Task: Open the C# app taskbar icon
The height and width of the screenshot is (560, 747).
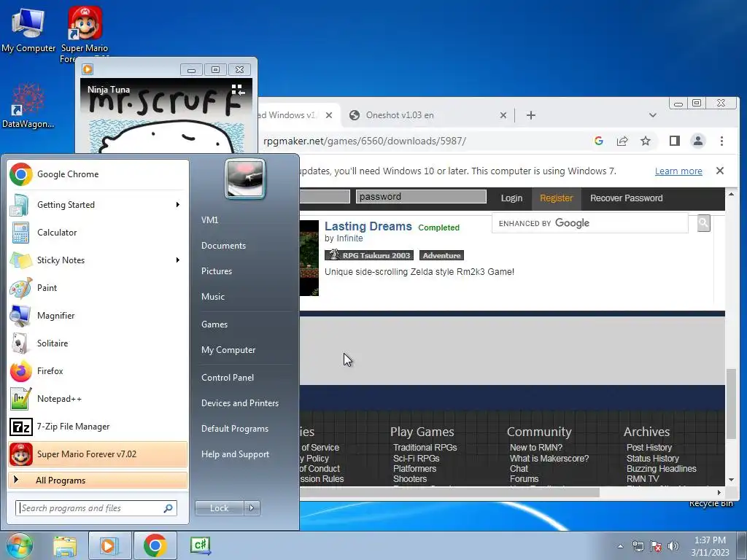Action: tap(200, 545)
